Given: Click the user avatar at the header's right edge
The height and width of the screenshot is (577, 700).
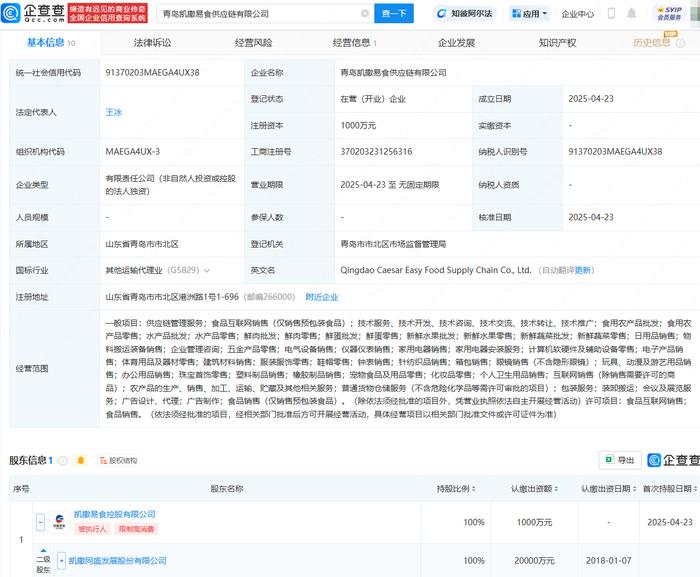Looking at the screenshot, I should (696, 13).
